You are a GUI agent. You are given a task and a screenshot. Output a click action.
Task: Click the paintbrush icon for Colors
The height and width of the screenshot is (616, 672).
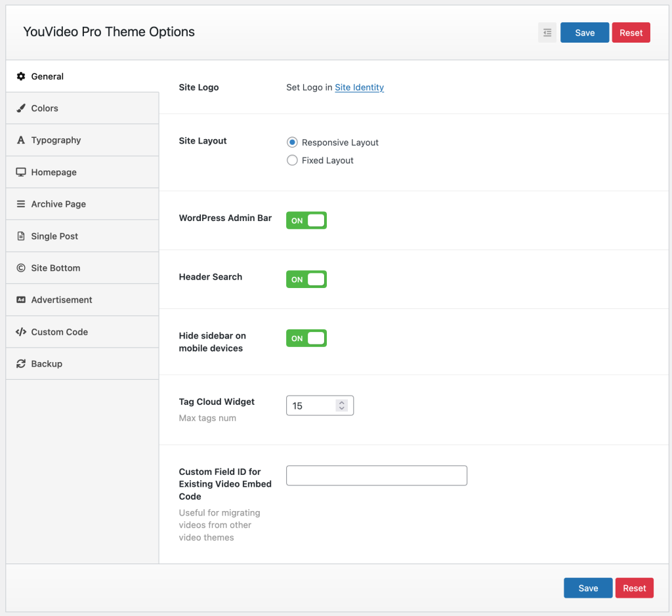click(x=21, y=108)
